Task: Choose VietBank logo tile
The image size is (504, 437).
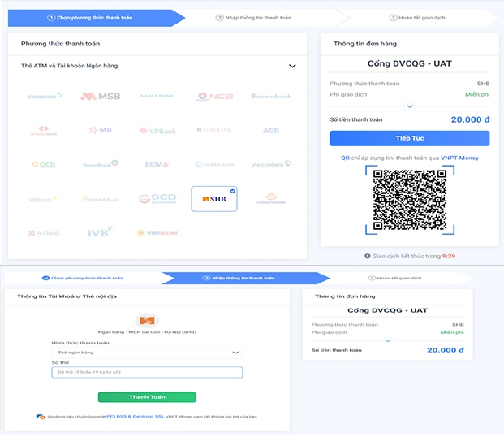Action: pyautogui.click(x=157, y=233)
